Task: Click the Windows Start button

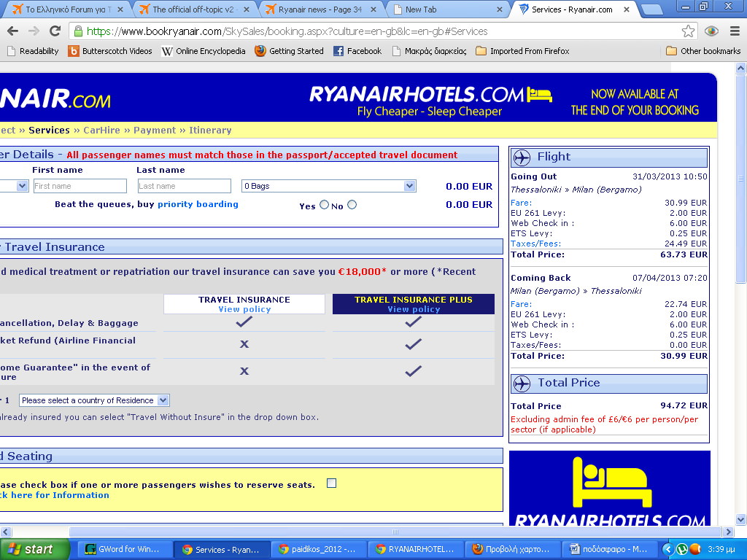Action: point(34,549)
